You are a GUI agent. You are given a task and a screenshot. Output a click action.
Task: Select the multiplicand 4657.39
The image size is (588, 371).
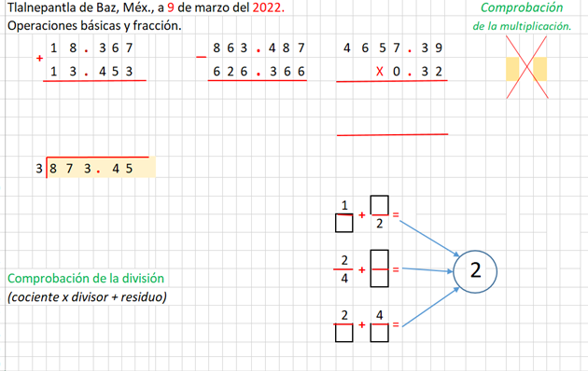click(393, 48)
